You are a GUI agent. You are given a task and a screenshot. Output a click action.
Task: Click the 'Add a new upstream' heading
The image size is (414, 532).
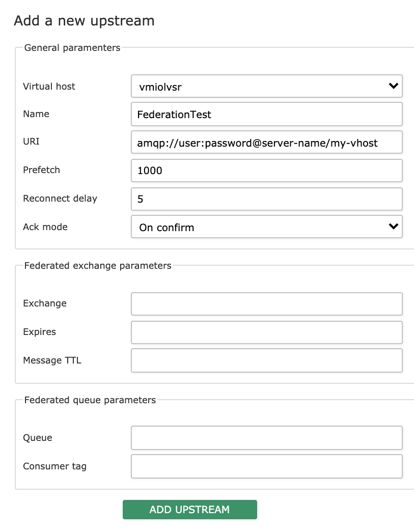tap(84, 20)
